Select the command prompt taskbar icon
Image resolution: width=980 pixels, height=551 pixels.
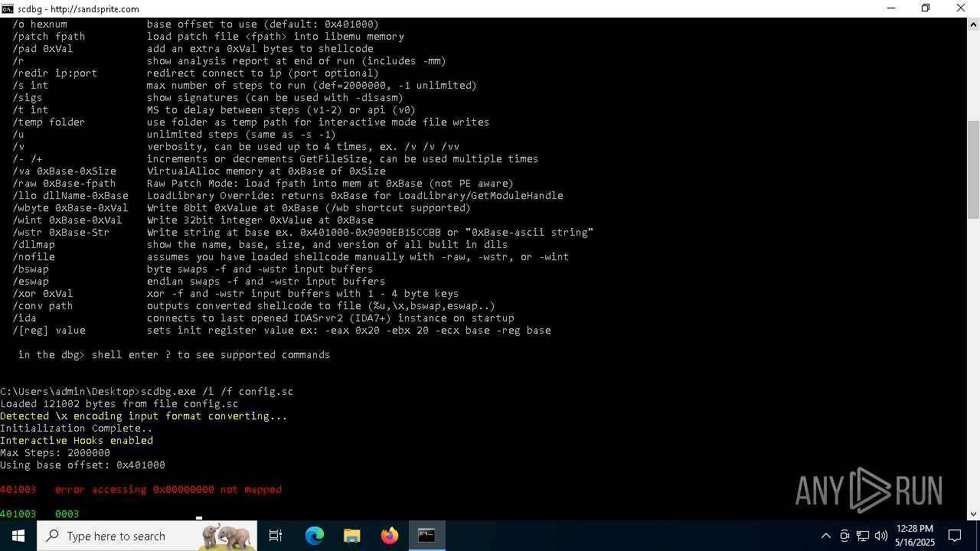pos(427,536)
